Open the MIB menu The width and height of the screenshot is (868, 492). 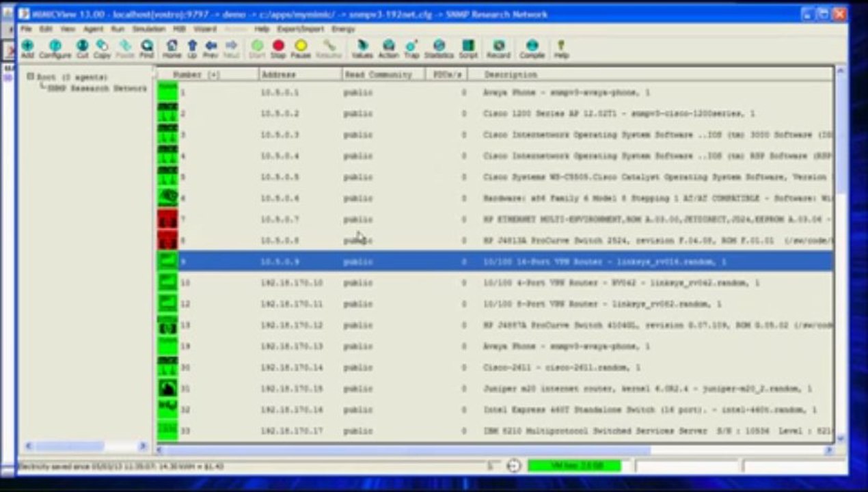click(179, 29)
